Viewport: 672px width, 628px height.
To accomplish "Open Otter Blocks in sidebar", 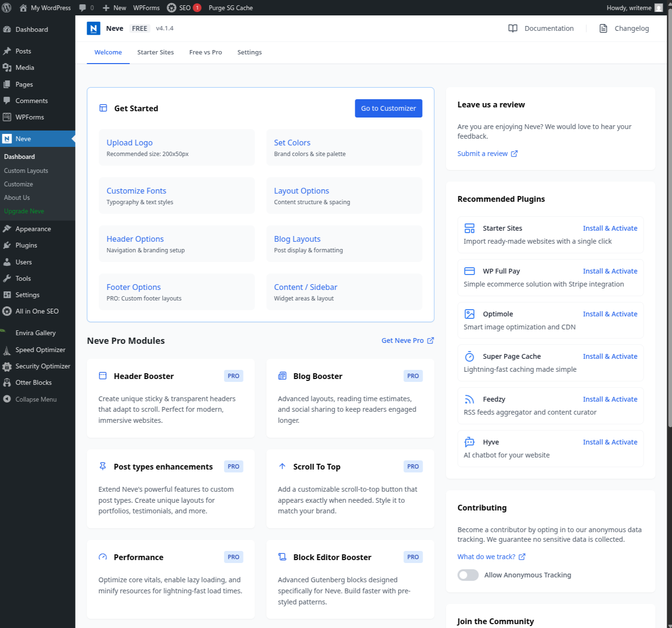I will [x=33, y=382].
